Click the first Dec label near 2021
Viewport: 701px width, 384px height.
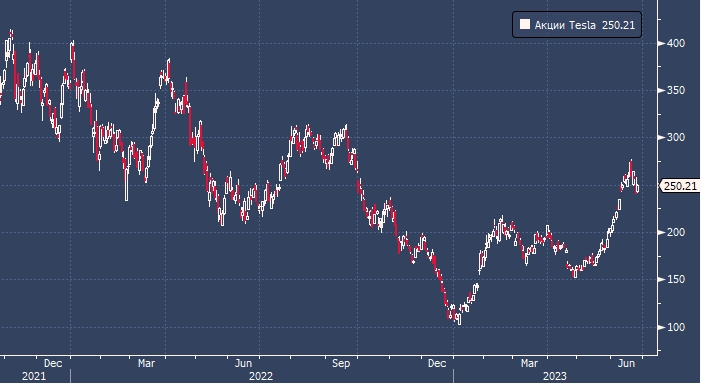coord(53,363)
